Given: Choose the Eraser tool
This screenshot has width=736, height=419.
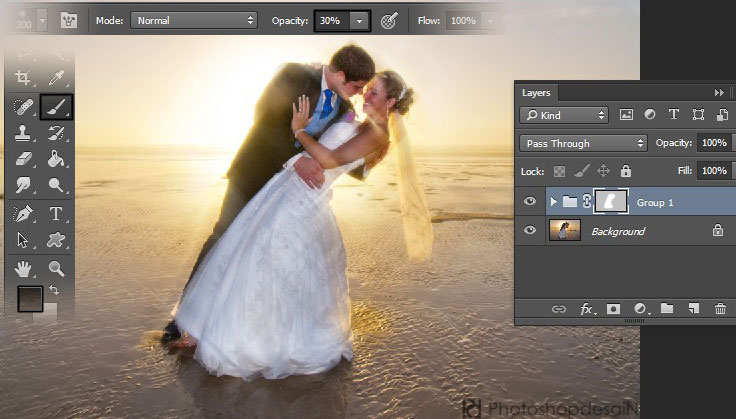Looking at the screenshot, I should tap(23, 159).
